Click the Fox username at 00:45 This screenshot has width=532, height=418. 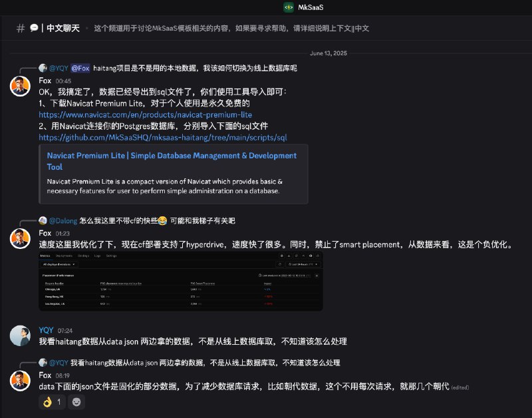[x=45, y=81]
